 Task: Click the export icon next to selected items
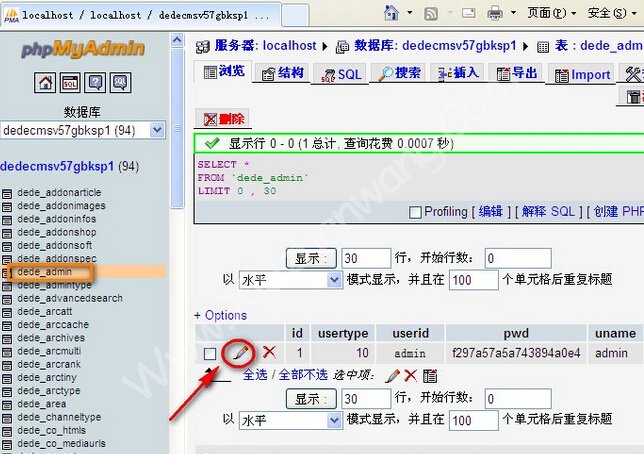(x=430, y=376)
